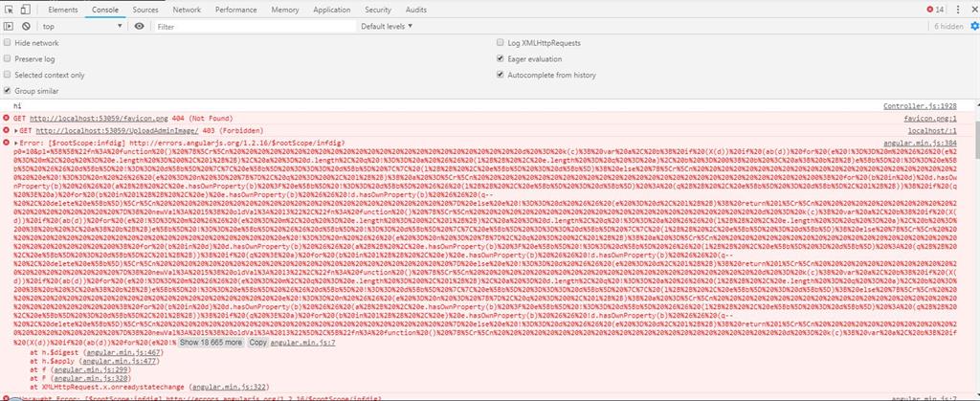
Task: Switch to the Memory tab
Action: [x=285, y=10]
